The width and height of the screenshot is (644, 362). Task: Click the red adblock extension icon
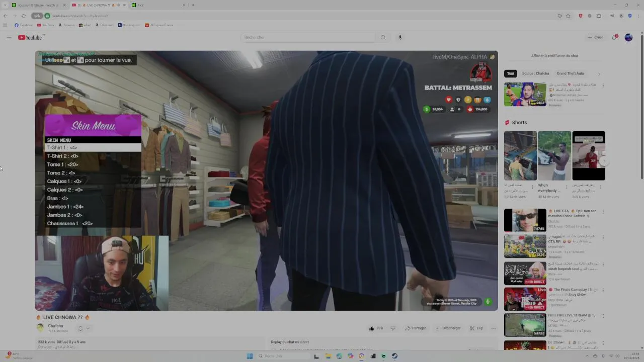pyautogui.click(x=581, y=16)
